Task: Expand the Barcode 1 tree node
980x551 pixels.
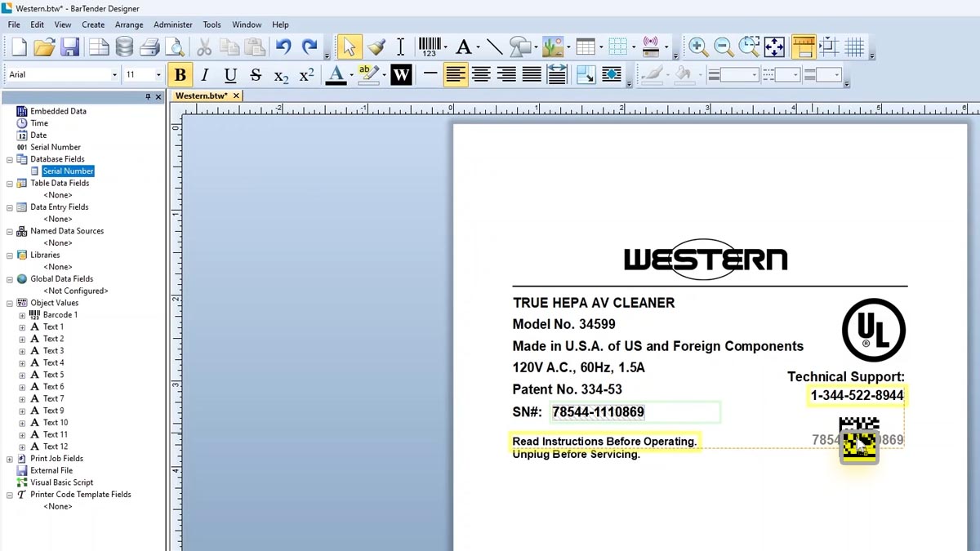Action: pos(22,315)
